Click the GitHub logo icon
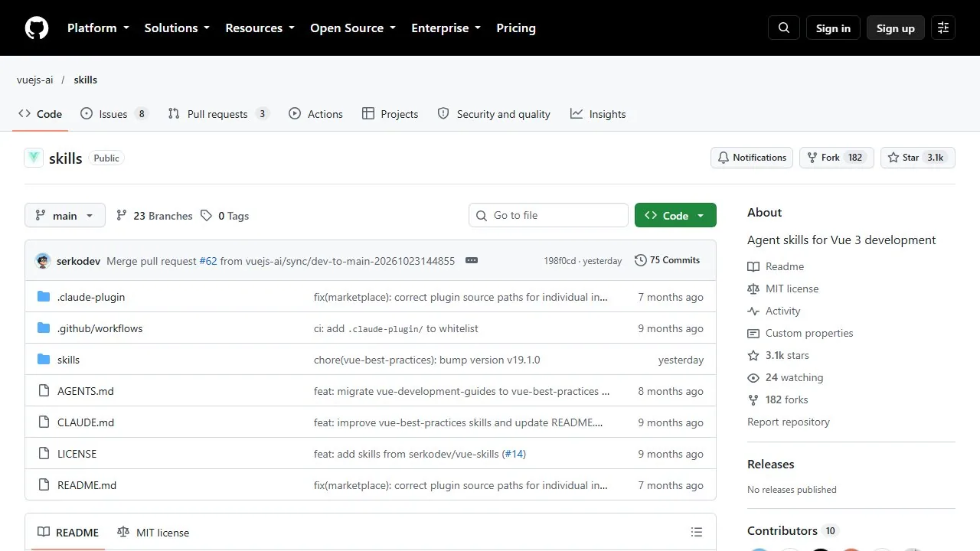This screenshot has width=980, height=551. [x=37, y=28]
